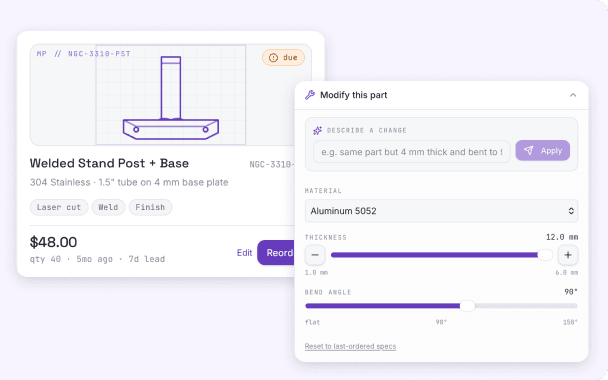Increase thickness with the plus button
The image size is (608, 380).
pyautogui.click(x=568, y=255)
